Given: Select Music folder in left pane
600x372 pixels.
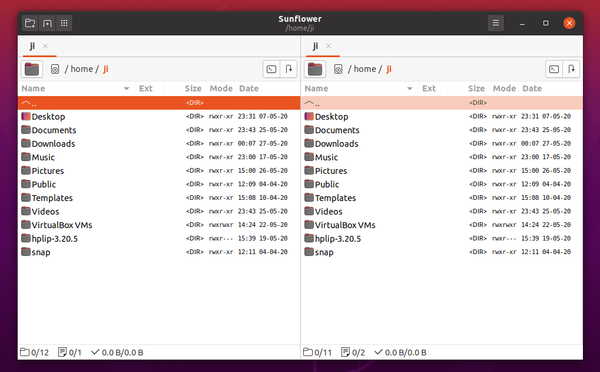Looking at the screenshot, I should (x=159, y=157).
